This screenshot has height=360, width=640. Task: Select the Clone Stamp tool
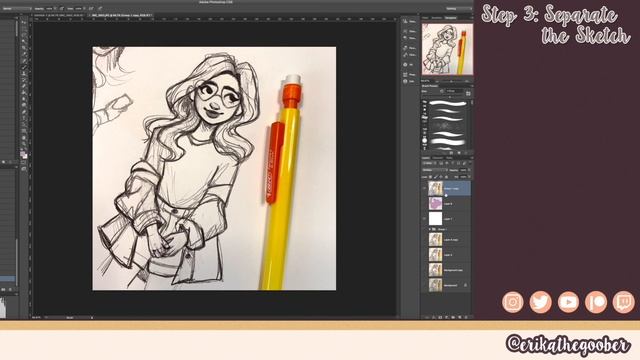[x=24, y=73]
